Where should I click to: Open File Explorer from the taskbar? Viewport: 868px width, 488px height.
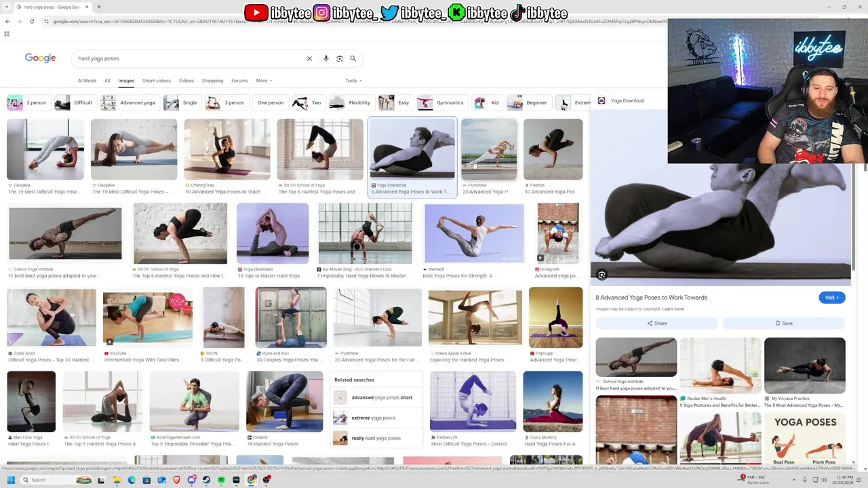tap(117, 480)
